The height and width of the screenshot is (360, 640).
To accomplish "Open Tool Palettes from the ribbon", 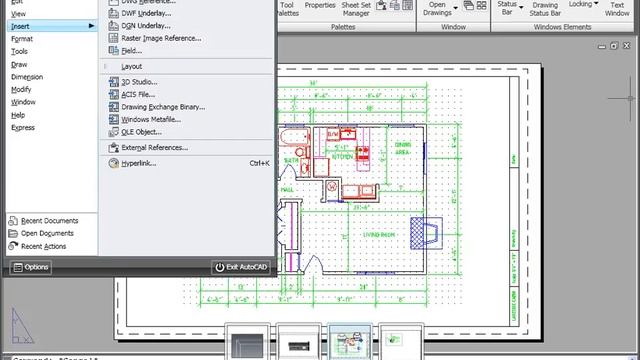I will tap(287, 9).
